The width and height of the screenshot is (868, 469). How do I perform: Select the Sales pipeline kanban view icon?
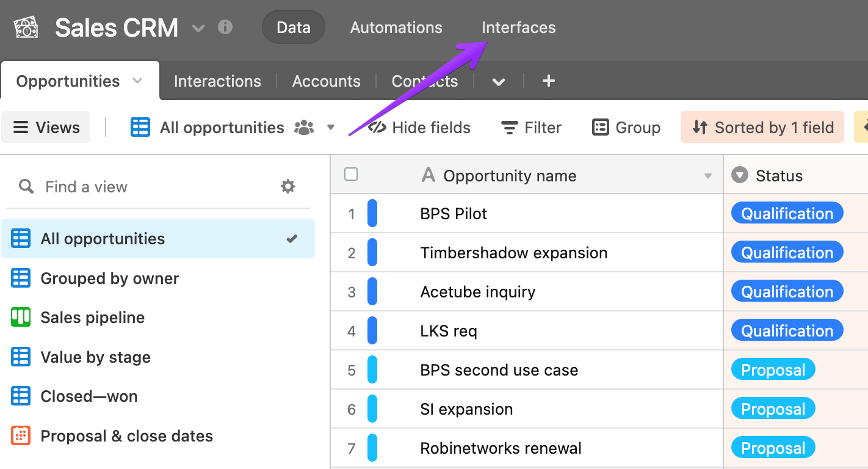[21, 318]
